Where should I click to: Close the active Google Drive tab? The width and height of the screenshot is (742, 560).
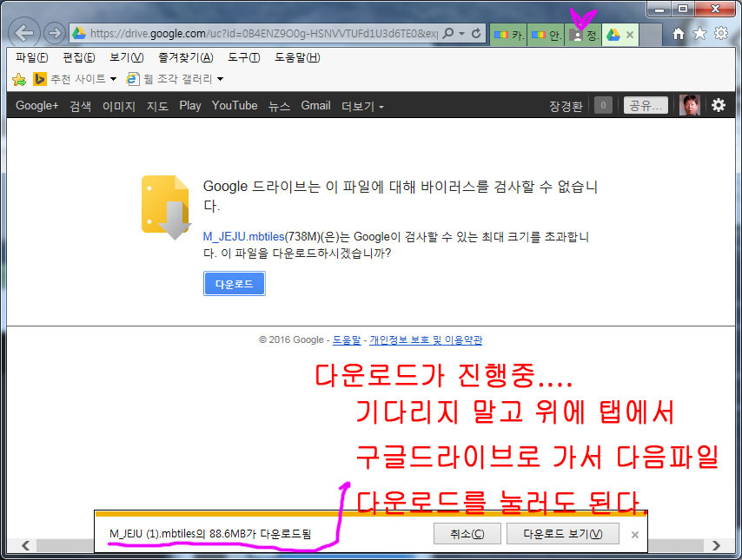click(x=630, y=35)
